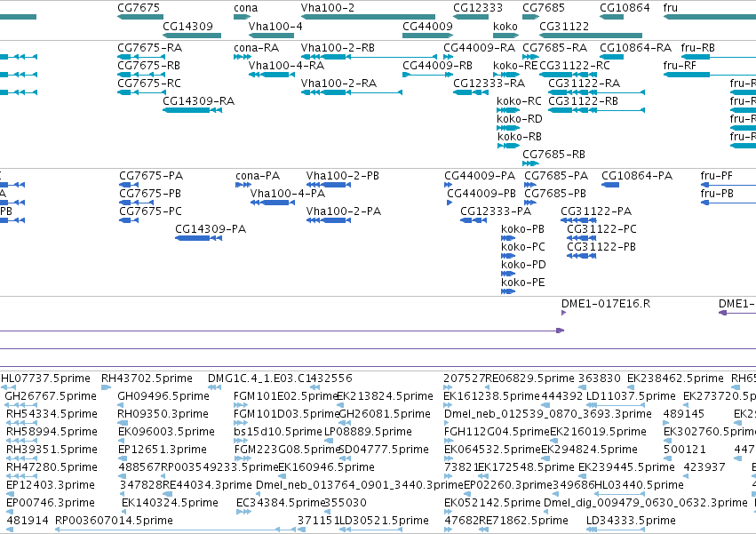Click the LD34333.5prime EST label
The width and height of the screenshot is (756, 534).
631,521
